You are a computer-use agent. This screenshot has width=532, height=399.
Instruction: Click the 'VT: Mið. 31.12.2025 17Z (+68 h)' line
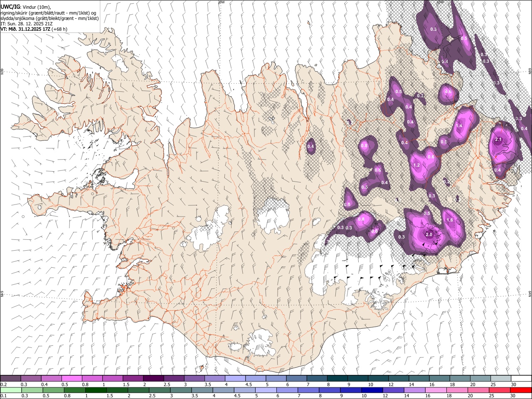point(34,29)
